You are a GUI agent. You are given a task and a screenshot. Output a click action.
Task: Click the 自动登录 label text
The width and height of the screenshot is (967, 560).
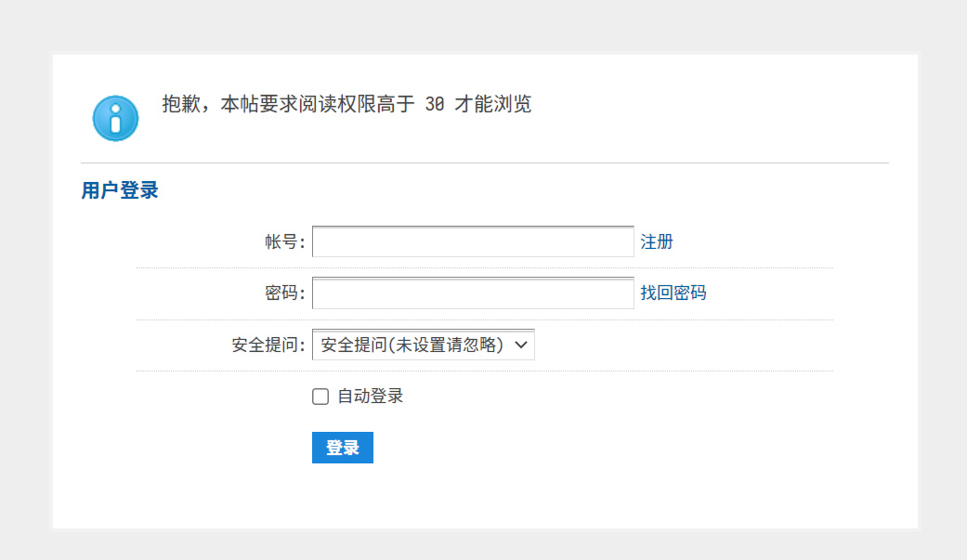tap(371, 397)
